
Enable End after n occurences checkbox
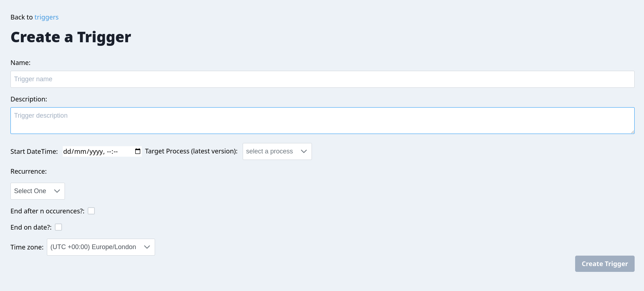coord(91,211)
